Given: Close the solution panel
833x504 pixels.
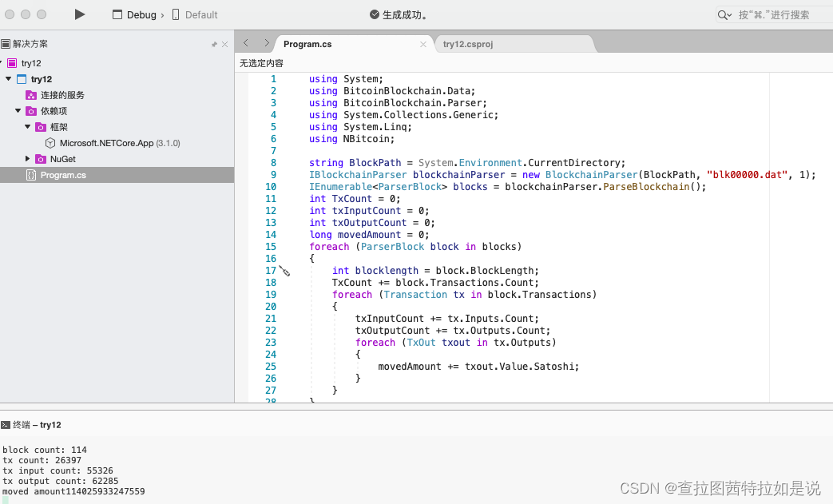Looking at the screenshot, I should pyautogui.click(x=224, y=45).
